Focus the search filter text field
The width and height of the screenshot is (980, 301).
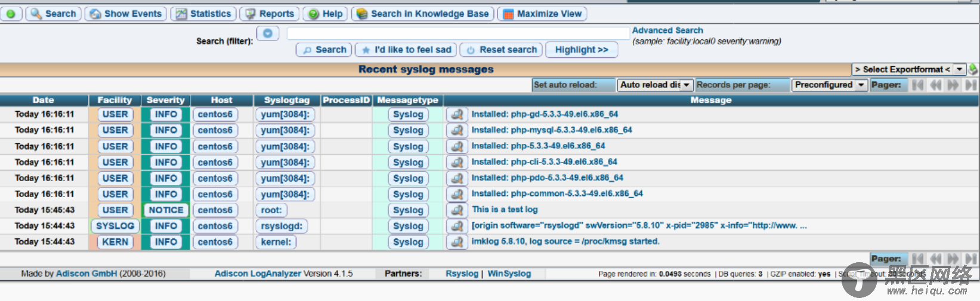458,33
